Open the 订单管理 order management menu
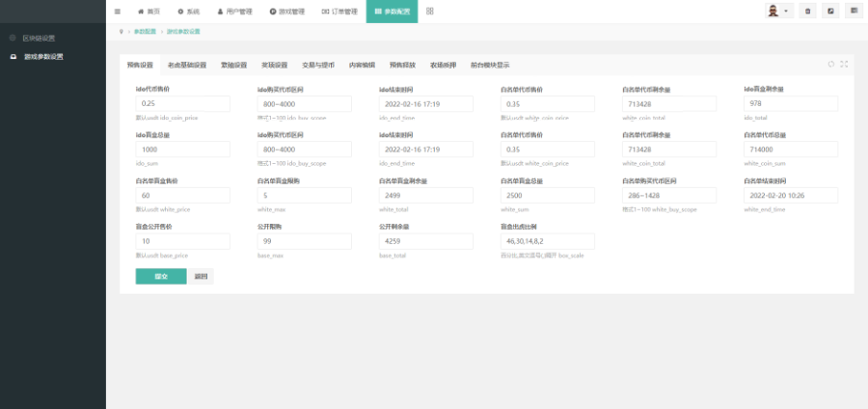 339,12
